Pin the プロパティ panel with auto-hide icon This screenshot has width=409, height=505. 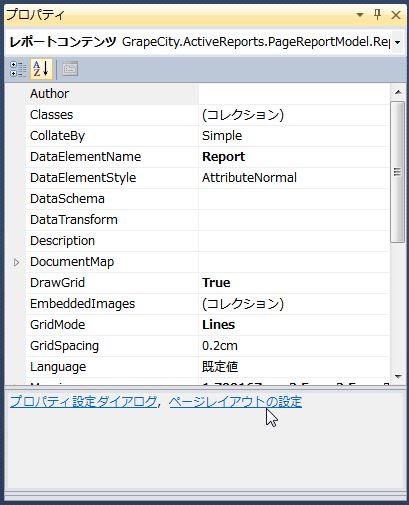click(x=377, y=15)
